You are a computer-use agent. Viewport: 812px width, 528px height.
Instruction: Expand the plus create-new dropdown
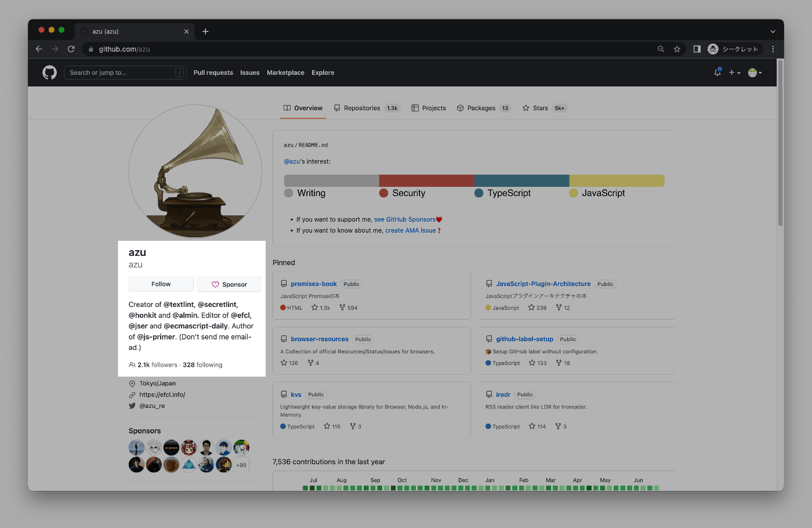pos(734,73)
